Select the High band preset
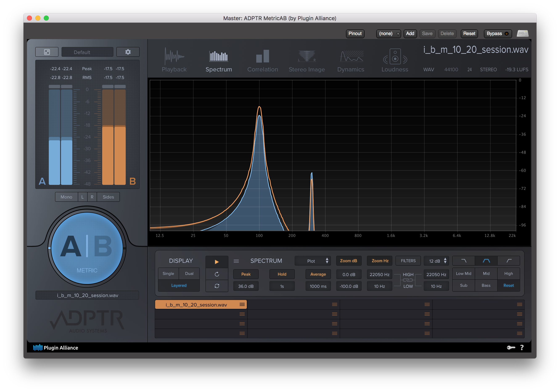The height and width of the screenshot is (392, 560). (x=508, y=274)
